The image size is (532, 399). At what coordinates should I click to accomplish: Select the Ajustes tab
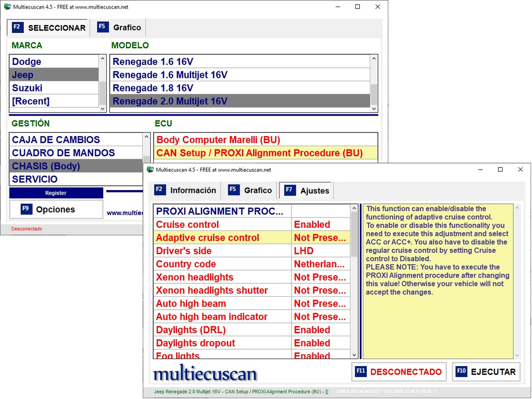click(306, 191)
